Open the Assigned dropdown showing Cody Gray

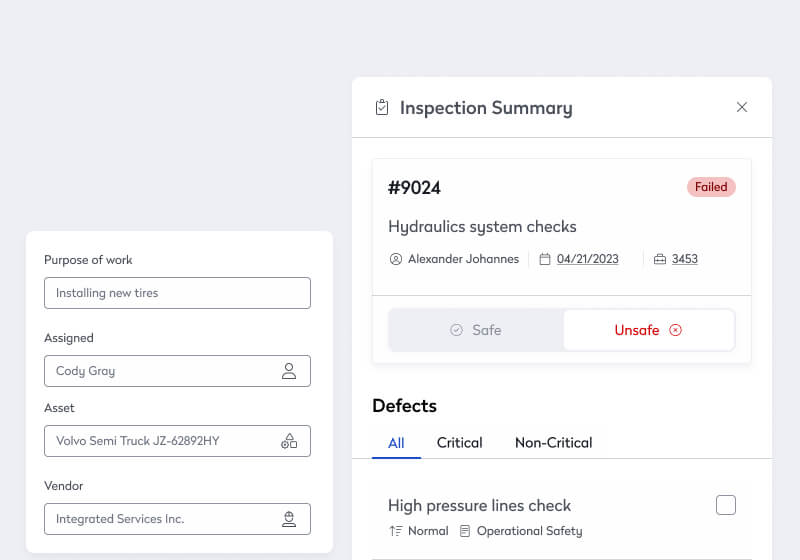165,371
